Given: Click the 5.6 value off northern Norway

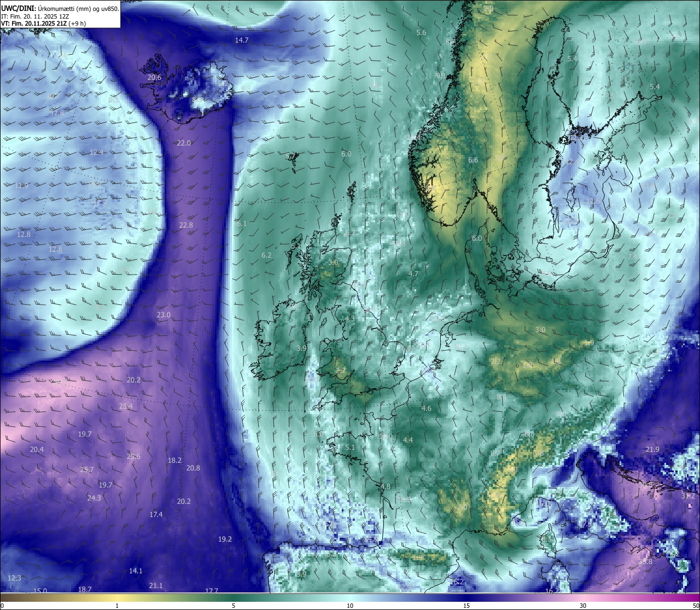Looking at the screenshot, I should 421,33.
